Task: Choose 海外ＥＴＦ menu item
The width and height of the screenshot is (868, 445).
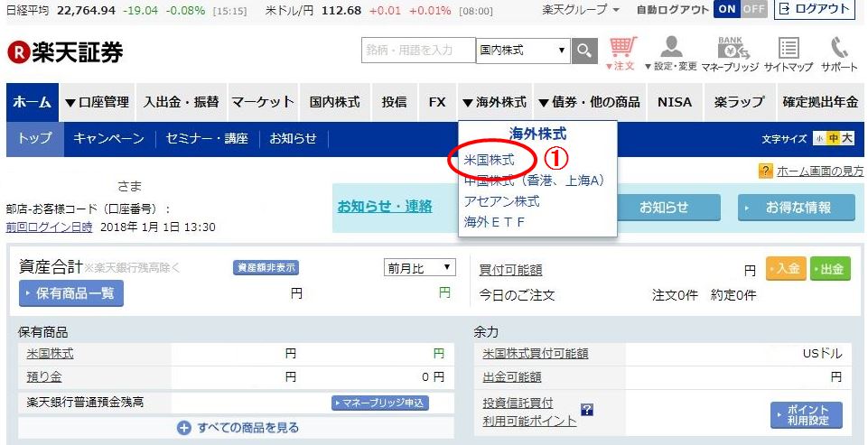Action: click(x=494, y=222)
